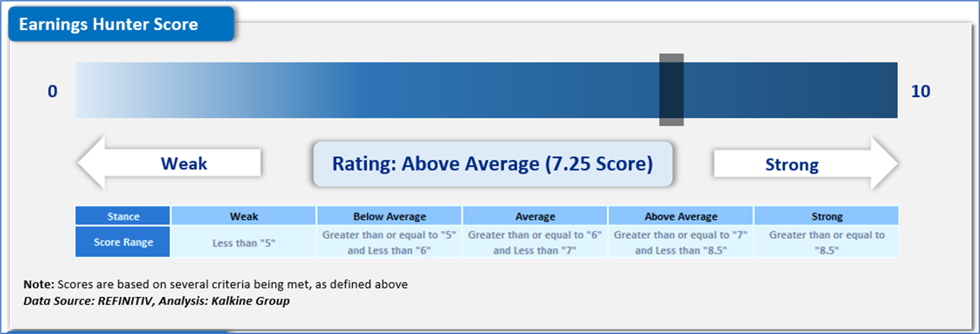Click the '10' label right of score bar
This screenshot has height=334, width=980.
click(921, 91)
